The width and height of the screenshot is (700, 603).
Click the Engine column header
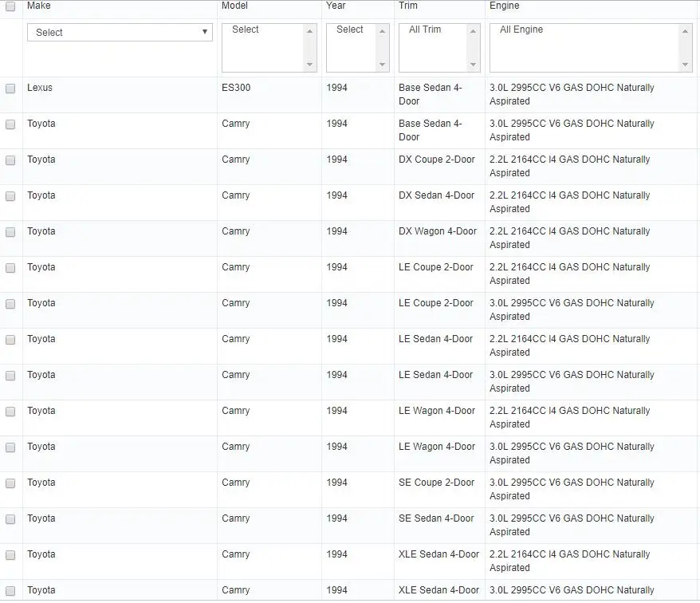[x=505, y=6]
